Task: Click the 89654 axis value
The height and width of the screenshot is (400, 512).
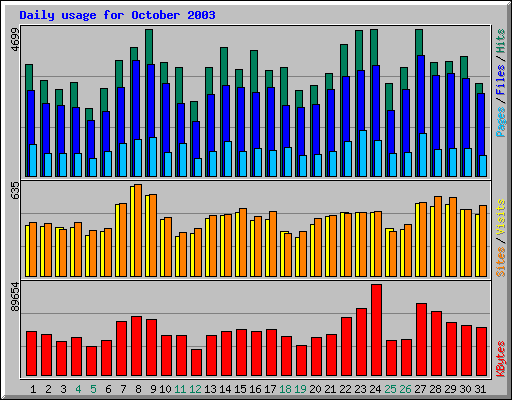Action: tap(15, 297)
